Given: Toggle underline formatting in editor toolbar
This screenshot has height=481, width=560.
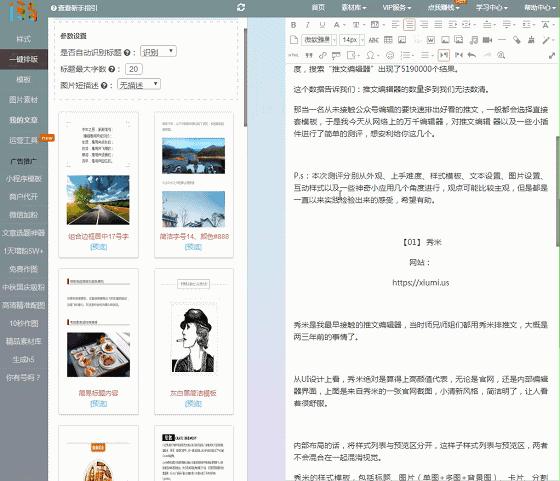Looking at the screenshot, I should pos(322,25).
